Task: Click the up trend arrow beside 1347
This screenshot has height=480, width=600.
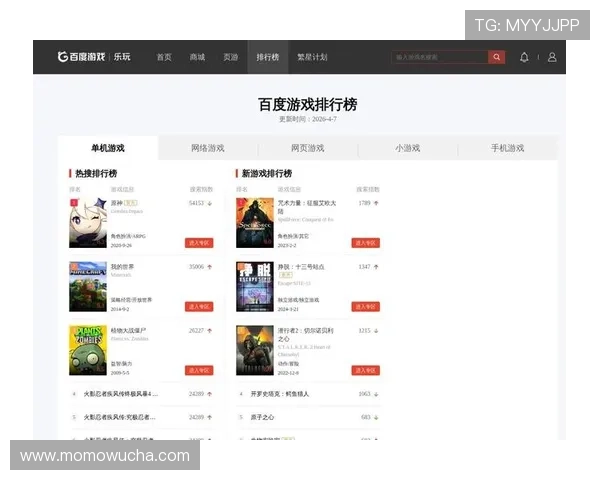Action: (376, 267)
